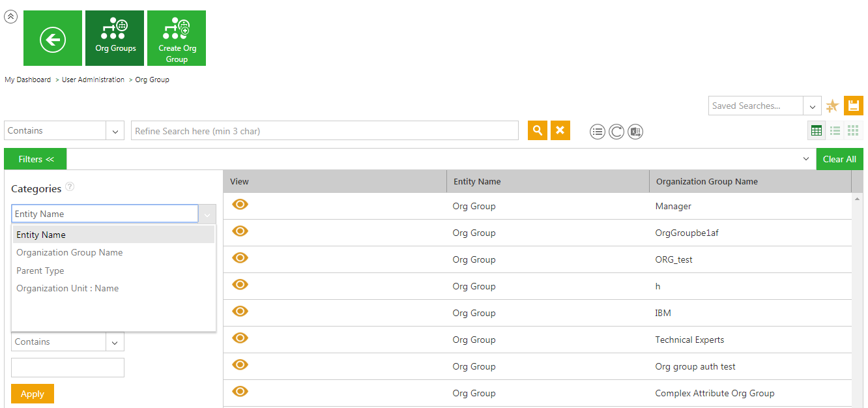Add favorite using the star plus icon
868x408 pixels.
(832, 106)
